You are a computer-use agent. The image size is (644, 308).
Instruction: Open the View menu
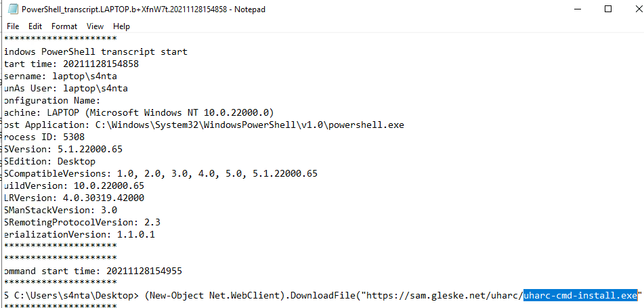tap(95, 26)
